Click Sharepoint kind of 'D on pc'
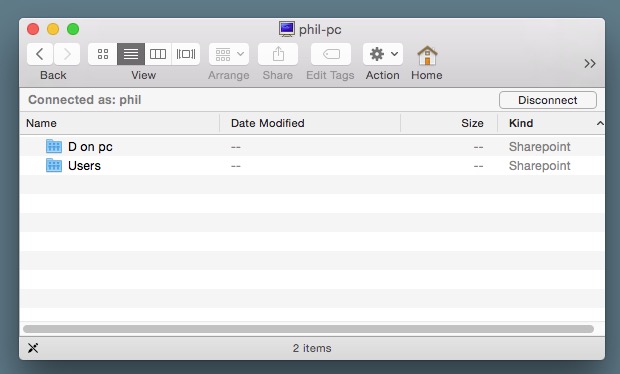This screenshot has height=374, width=620. 539,147
